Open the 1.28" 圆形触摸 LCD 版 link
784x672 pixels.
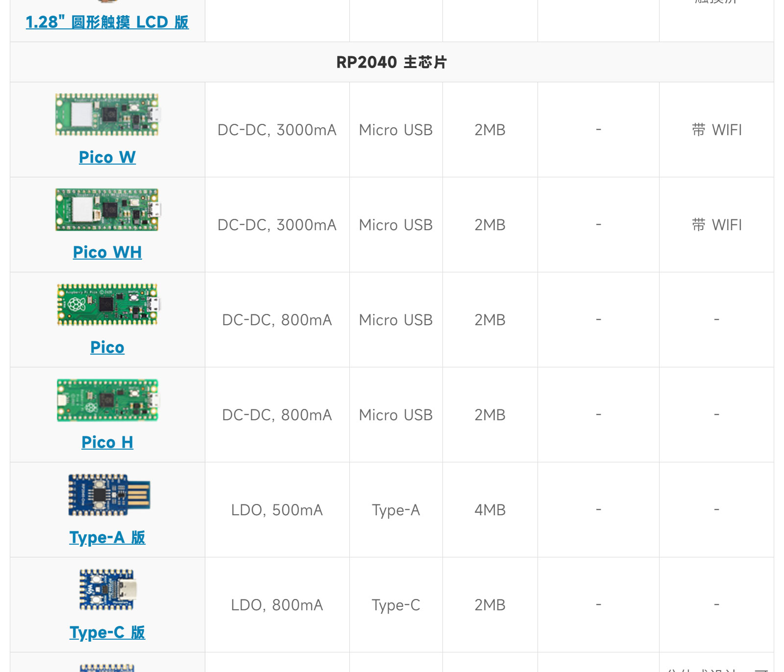point(107,22)
